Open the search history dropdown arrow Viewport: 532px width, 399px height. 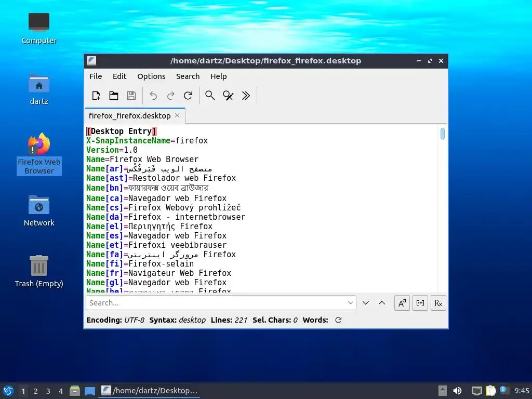point(351,303)
